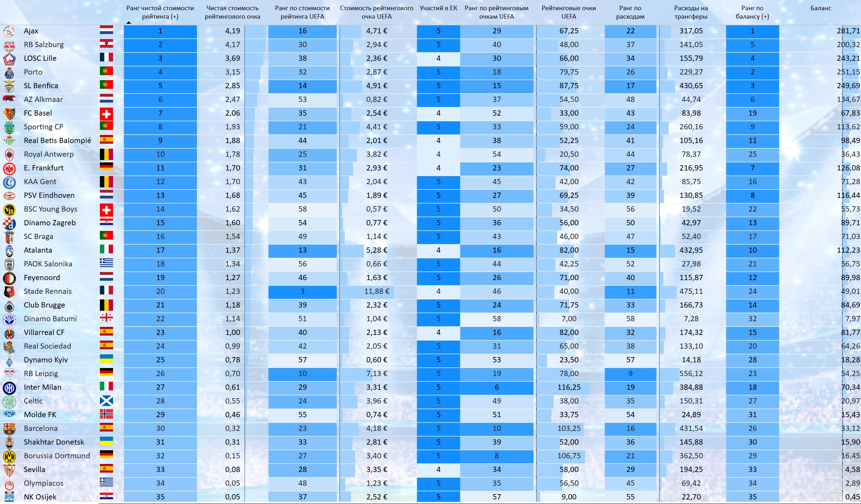Click the SL Benfica eagle crest

(9, 86)
